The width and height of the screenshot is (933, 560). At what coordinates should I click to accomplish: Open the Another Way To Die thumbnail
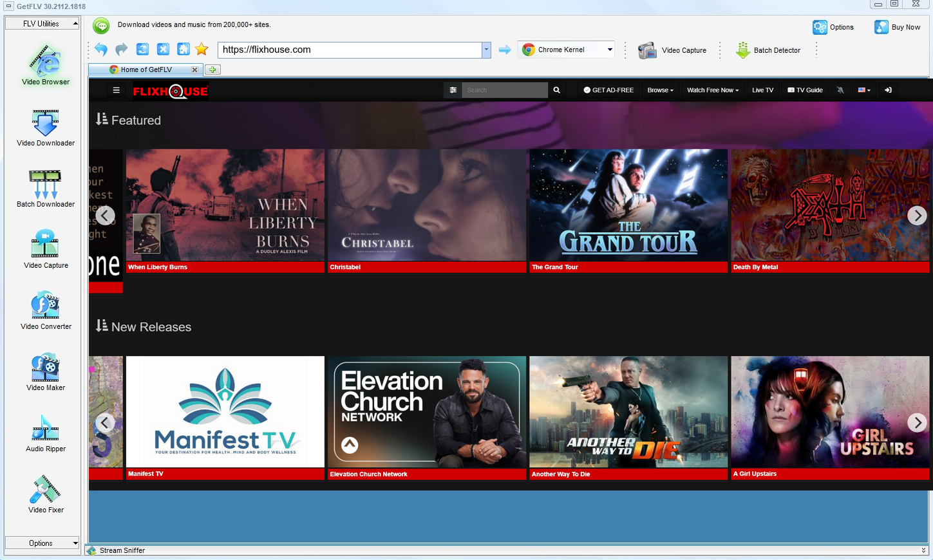[628, 412]
